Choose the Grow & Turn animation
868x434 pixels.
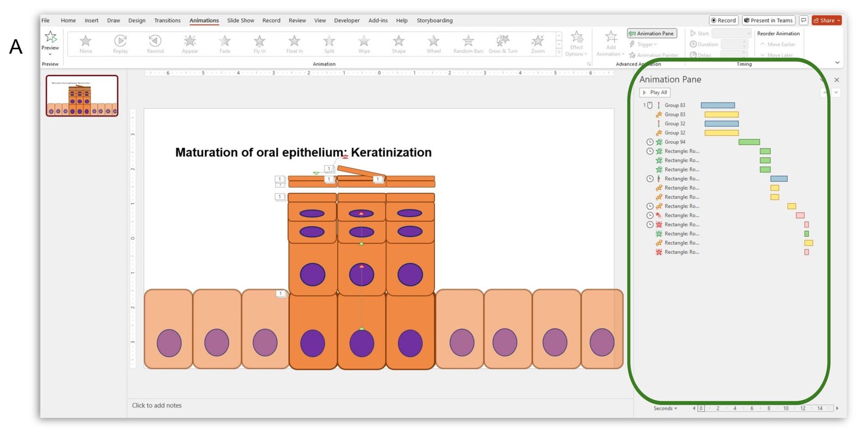coord(503,42)
